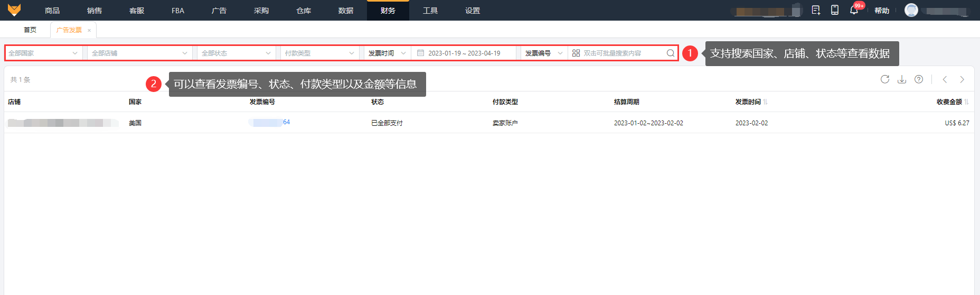Open the 客服 menu
Viewport: 980px width, 295px height.
(137, 11)
